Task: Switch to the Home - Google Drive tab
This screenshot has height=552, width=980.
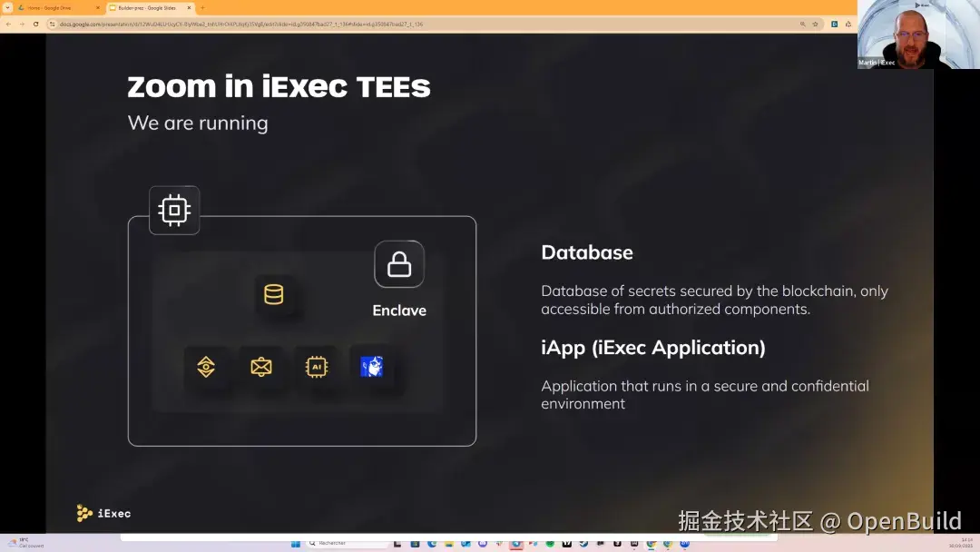Action: coord(55,8)
